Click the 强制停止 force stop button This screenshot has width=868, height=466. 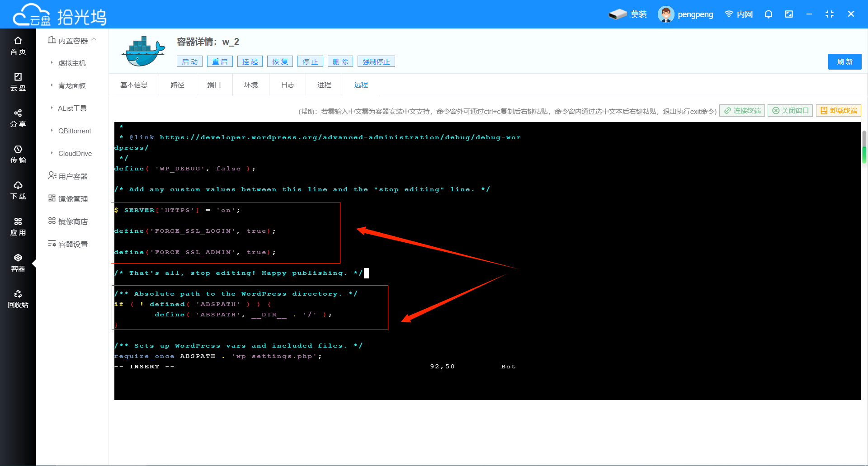pyautogui.click(x=376, y=61)
